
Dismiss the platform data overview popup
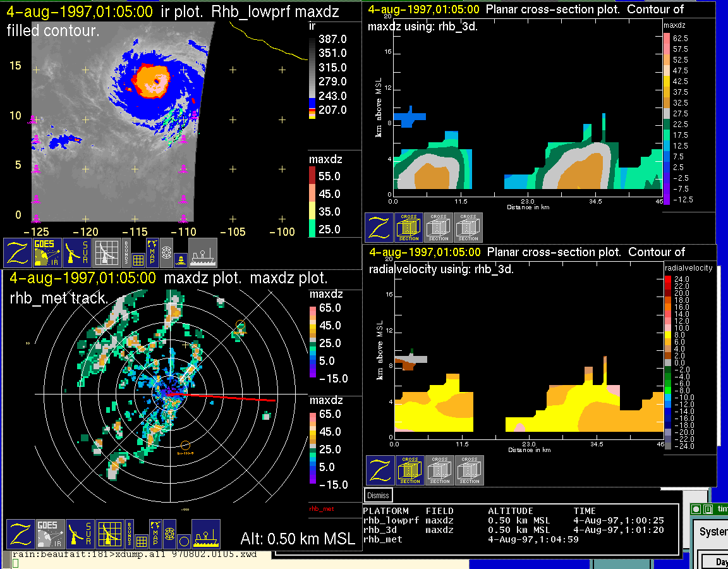tap(378, 495)
